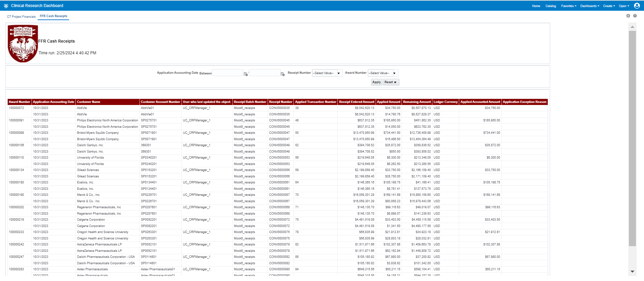Click the Ledger Currency column header
This screenshot has width=644, height=281.
point(445,102)
